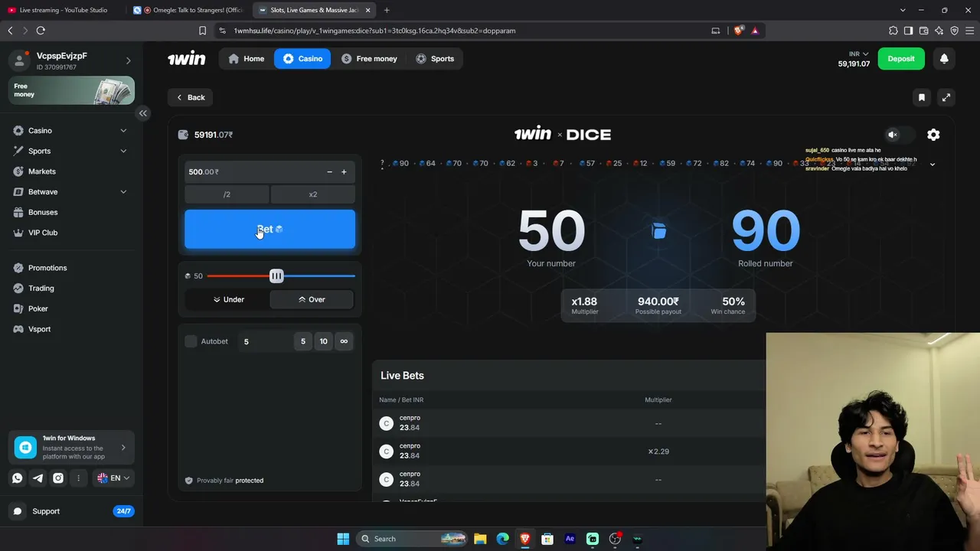Expand the rolled numbers history
The width and height of the screenshot is (980, 551).
[933, 165]
